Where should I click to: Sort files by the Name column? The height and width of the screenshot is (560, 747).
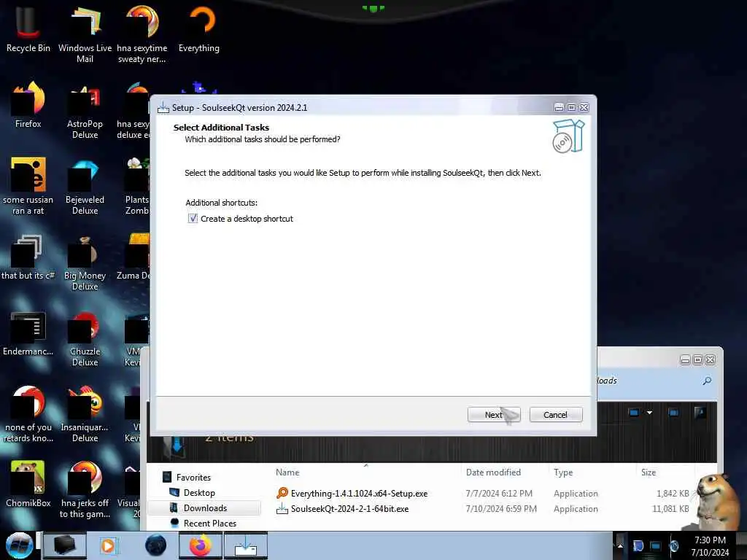point(287,472)
